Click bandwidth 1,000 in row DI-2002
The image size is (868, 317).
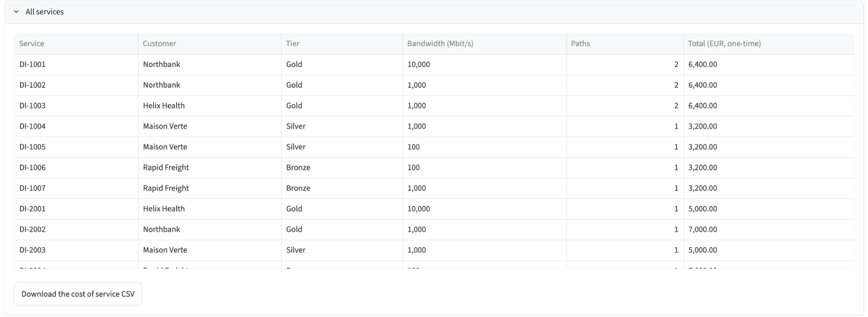[x=484, y=229]
